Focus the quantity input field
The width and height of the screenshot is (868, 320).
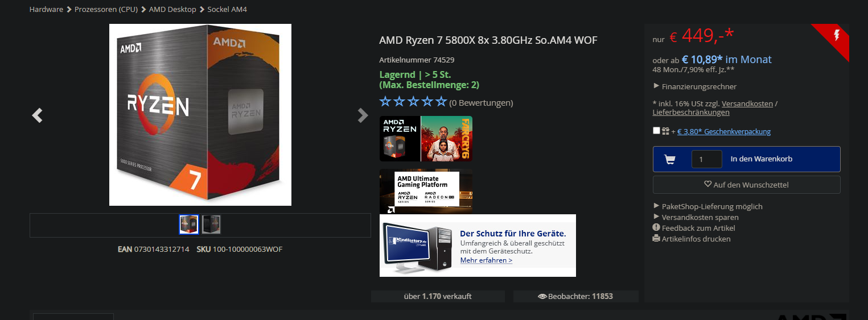tap(706, 159)
